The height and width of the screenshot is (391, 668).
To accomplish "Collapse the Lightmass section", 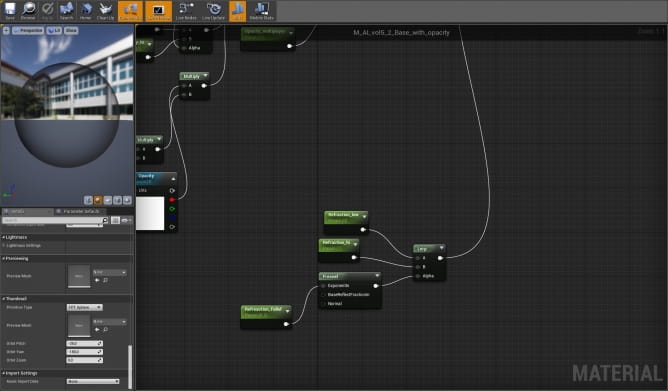I will coord(3,237).
